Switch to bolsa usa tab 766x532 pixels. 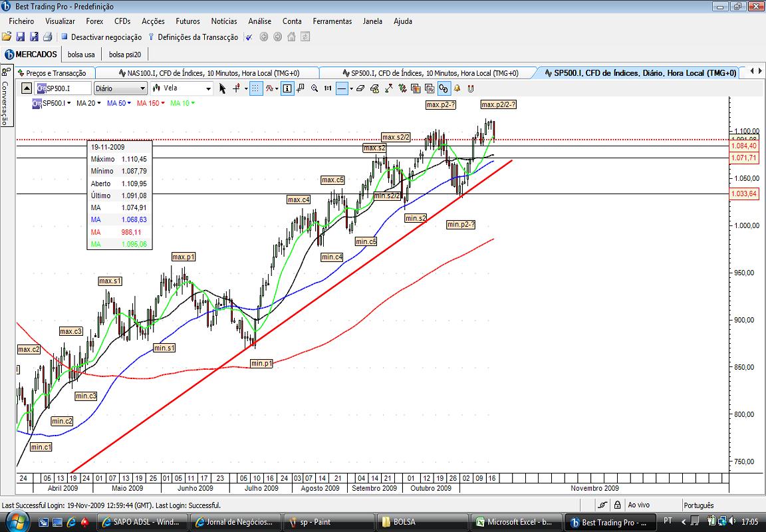point(81,55)
